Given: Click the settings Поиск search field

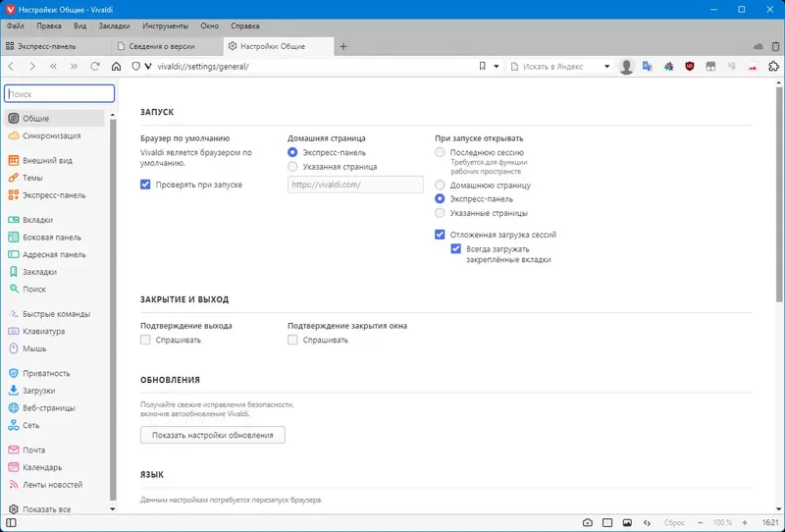Looking at the screenshot, I should pyautogui.click(x=60, y=93).
